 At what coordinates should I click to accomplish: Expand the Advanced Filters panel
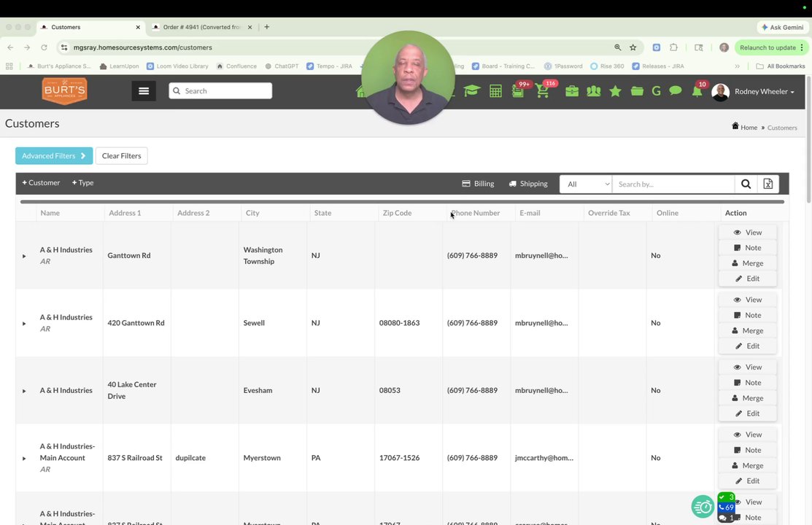point(54,156)
